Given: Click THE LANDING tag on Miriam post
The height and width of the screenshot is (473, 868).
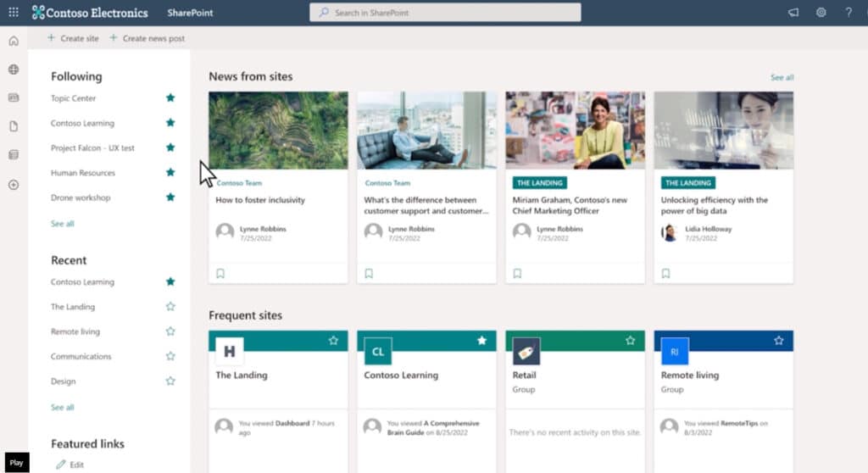Looking at the screenshot, I should 539,183.
